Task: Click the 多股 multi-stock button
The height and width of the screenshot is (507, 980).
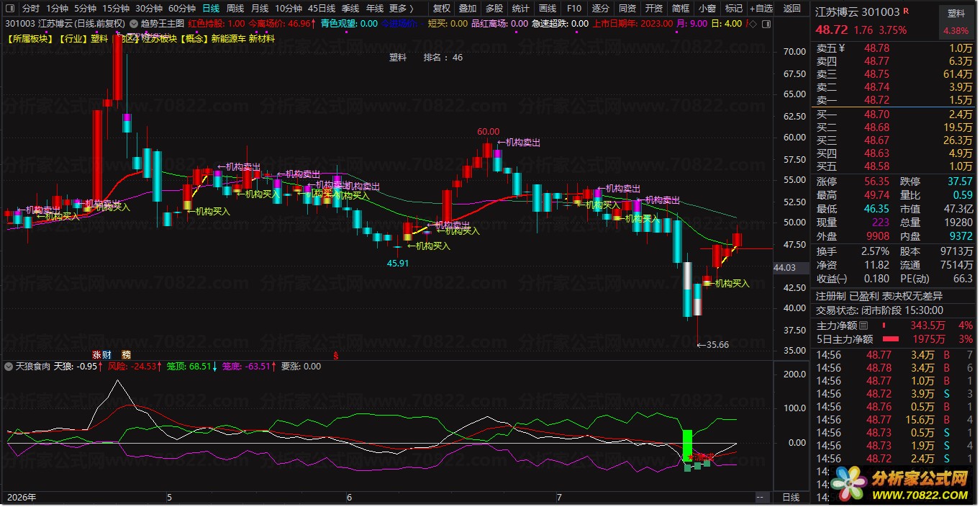Action: [494, 9]
